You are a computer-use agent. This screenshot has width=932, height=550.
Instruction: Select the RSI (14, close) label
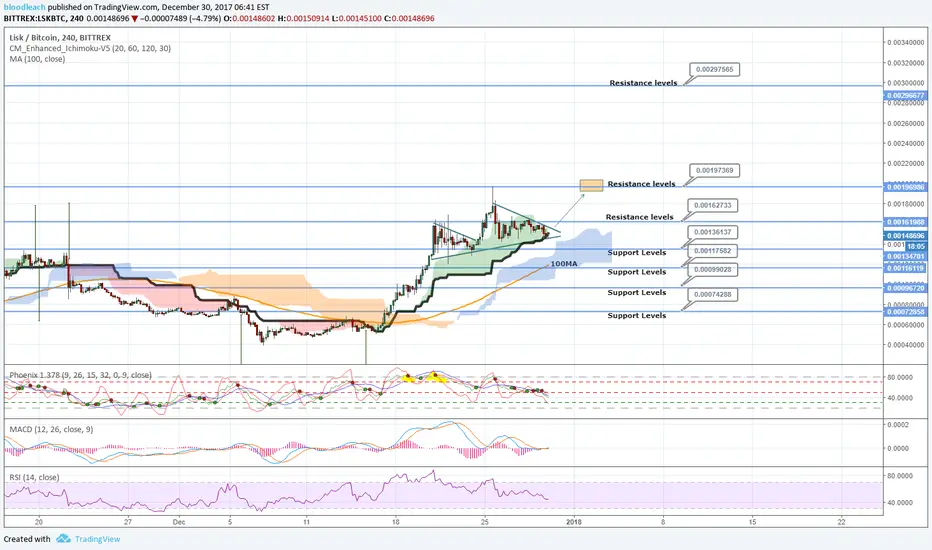click(34, 477)
